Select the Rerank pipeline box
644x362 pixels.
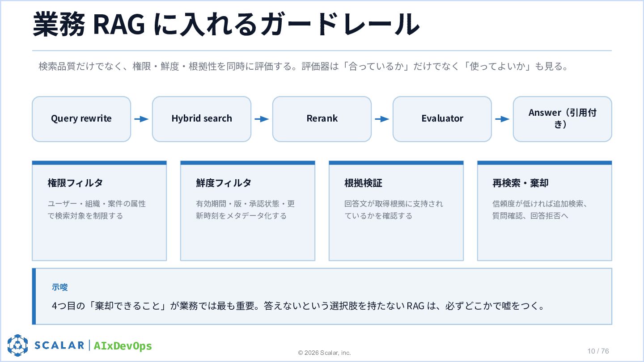322,119
